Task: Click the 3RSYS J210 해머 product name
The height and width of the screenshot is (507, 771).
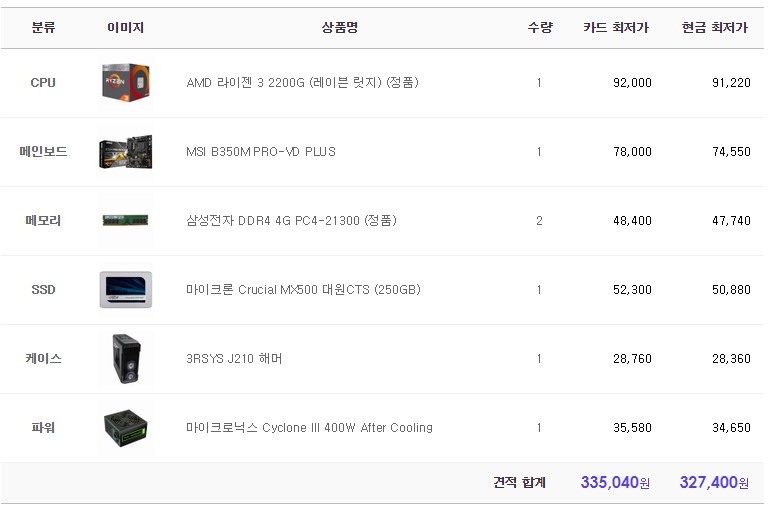Action: coord(234,358)
